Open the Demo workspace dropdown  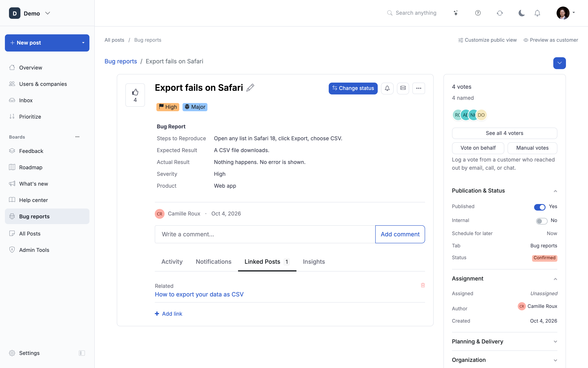click(x=30, y=13)
